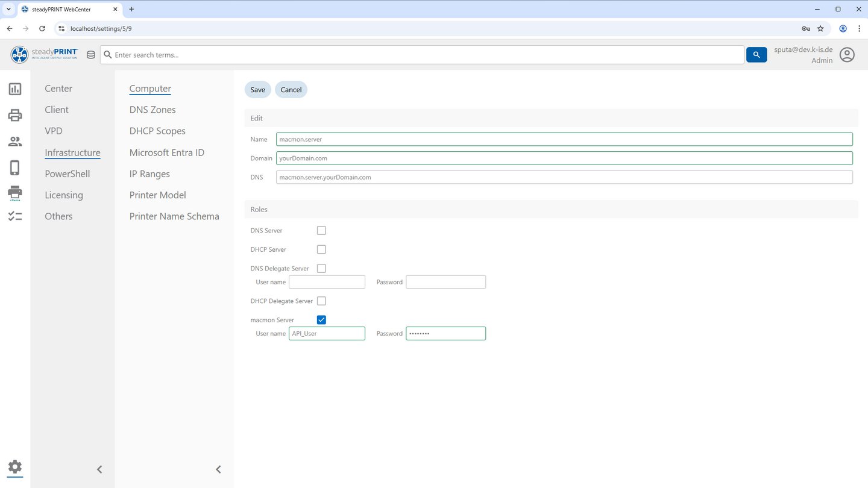Viewport: 868px width, 488px height.
Task: Enable the DNS Server role checkbox
Action: (x=321, y=231)
